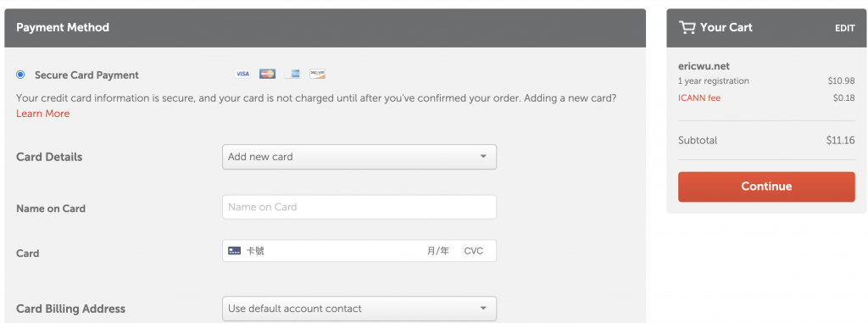Click the Secure Card Payment label
Viewport: 868px width, 323px height.
point(87,75)
